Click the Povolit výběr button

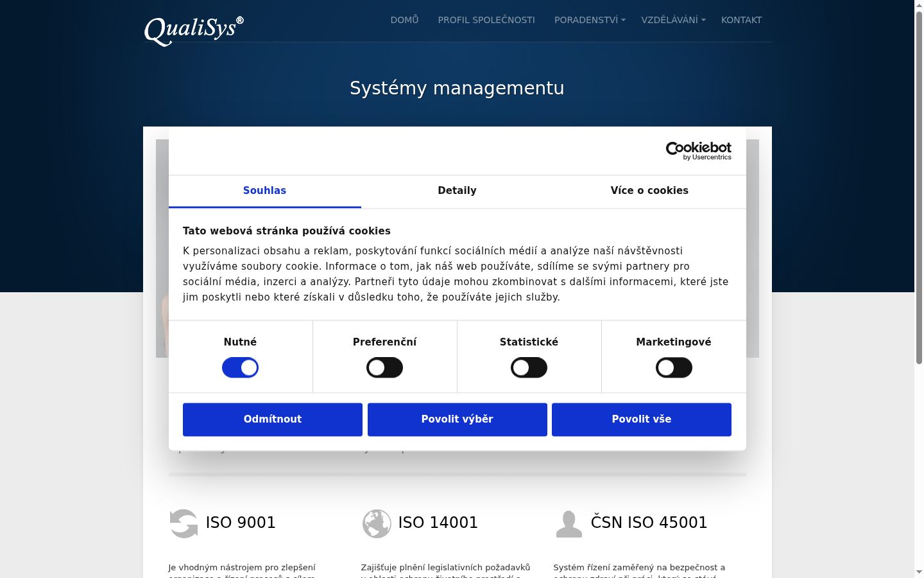pyautogui.click(x=458, y=419)
